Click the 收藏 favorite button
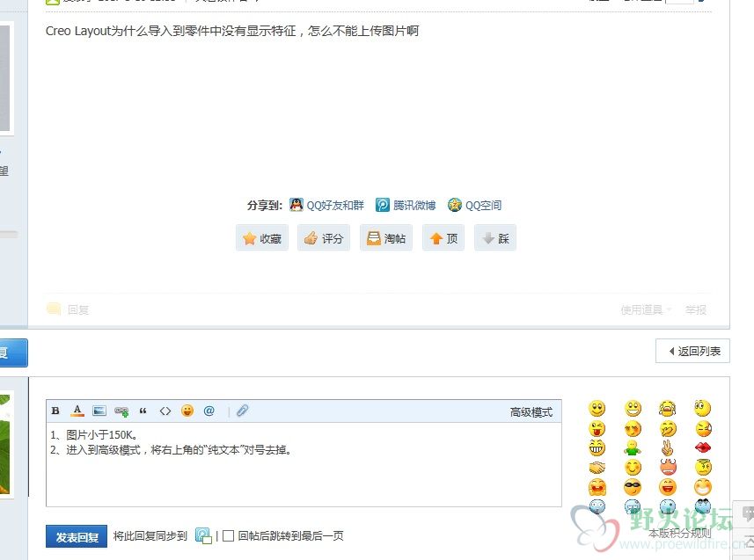The width and height of the screenshot is (754, 560). pyautogui.click(x=262, y=238)
